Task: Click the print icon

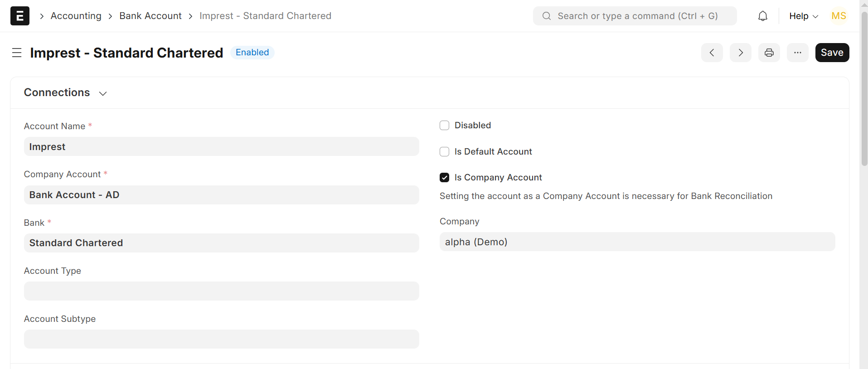Action: tap(769, 53)
